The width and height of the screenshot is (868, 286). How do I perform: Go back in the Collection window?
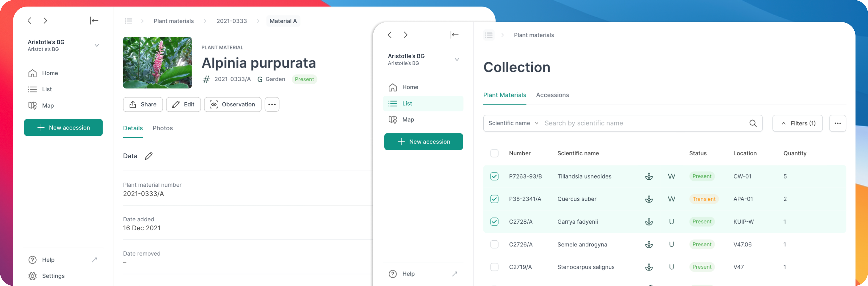[389, 35]
